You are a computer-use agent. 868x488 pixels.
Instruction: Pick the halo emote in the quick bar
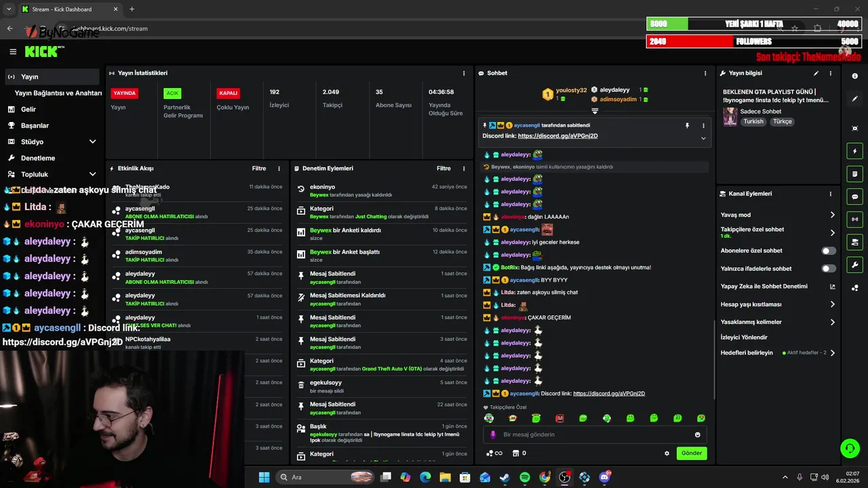pyautogui.click(x=536, y=418)
